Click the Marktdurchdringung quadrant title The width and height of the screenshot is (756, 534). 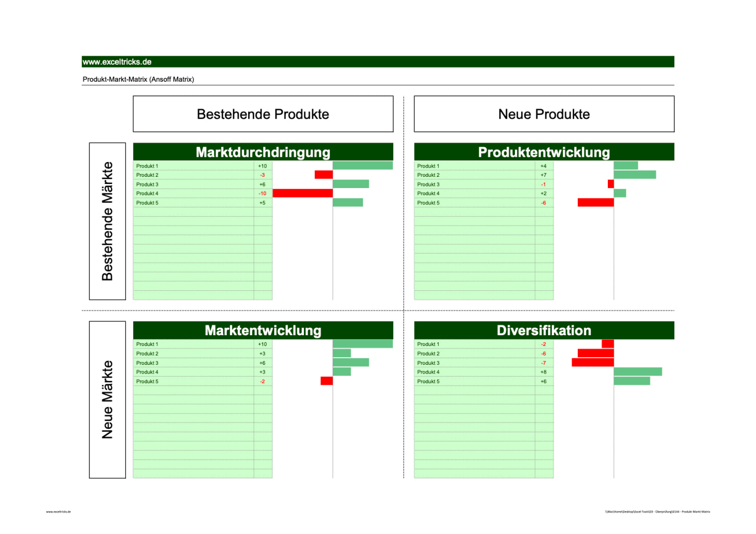click(x=263, y=152)
